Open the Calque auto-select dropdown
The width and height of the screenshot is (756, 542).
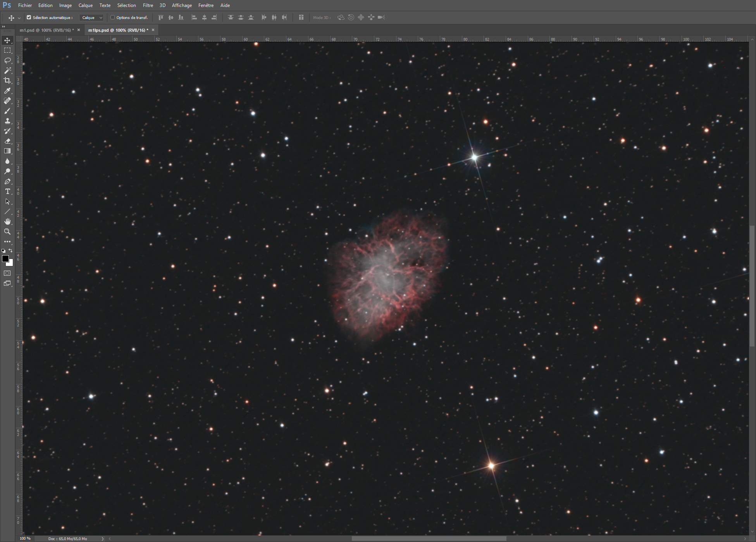(x=91, y=17)
